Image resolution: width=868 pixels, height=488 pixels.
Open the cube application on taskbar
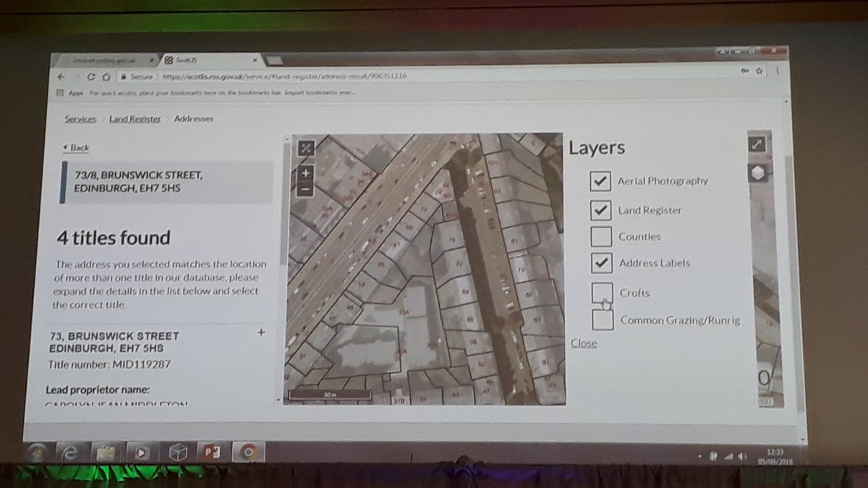point(176,452)
